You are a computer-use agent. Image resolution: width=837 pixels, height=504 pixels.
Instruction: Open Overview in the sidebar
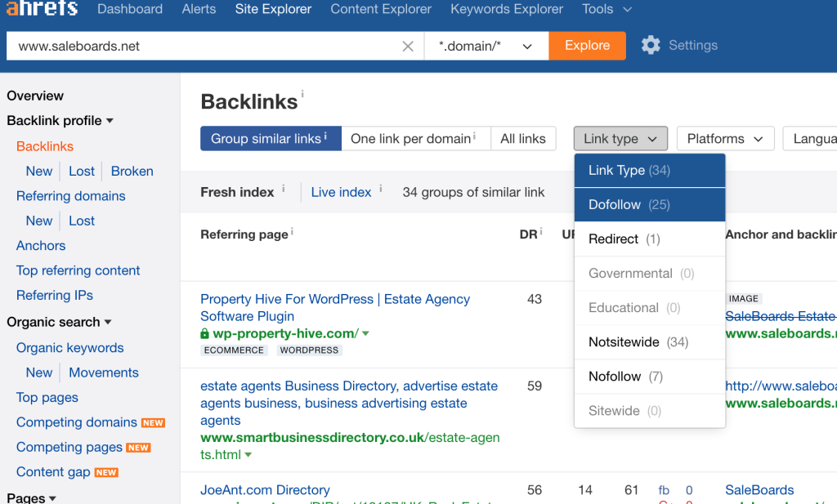pos(34,96)
